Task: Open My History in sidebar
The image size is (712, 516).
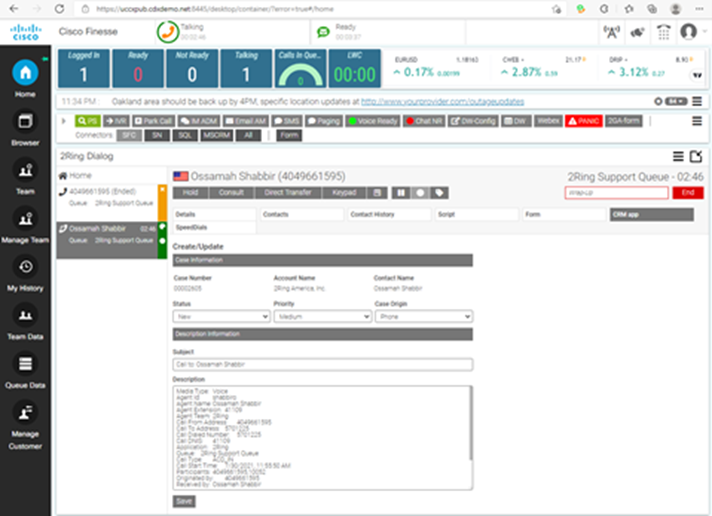Action: point(25,267)
